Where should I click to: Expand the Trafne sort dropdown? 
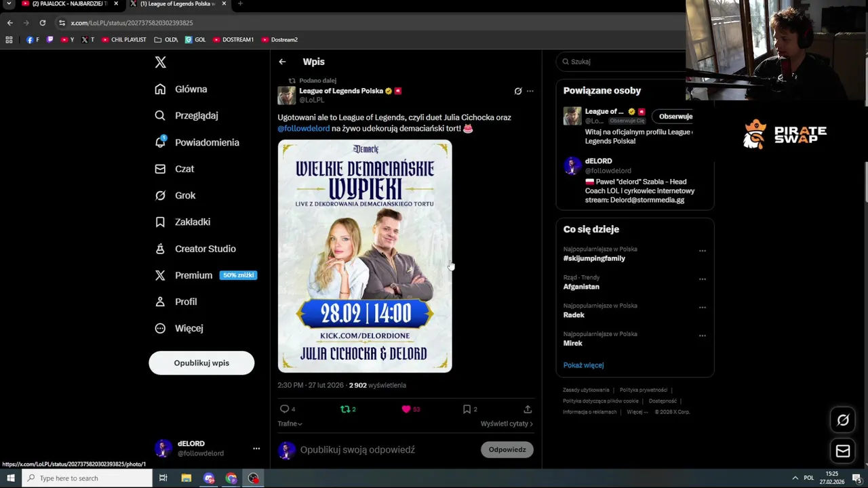[290, 424]
